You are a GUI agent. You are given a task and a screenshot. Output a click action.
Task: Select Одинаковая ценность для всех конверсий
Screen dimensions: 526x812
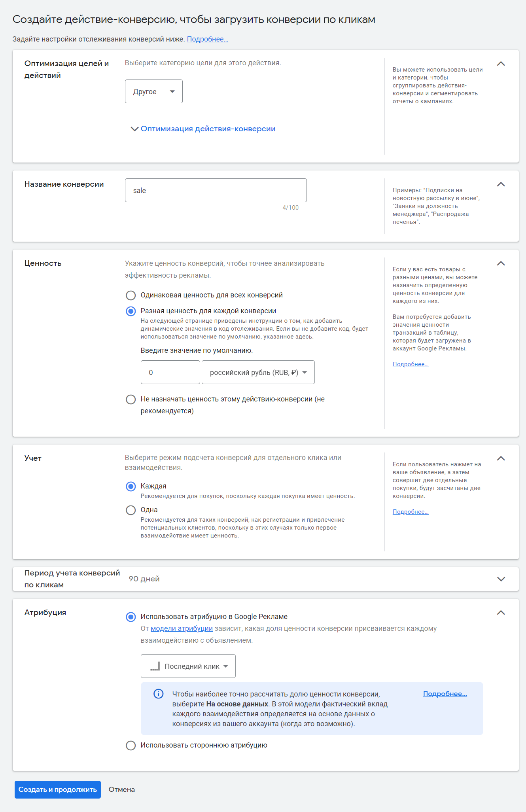tap(131, 295)
